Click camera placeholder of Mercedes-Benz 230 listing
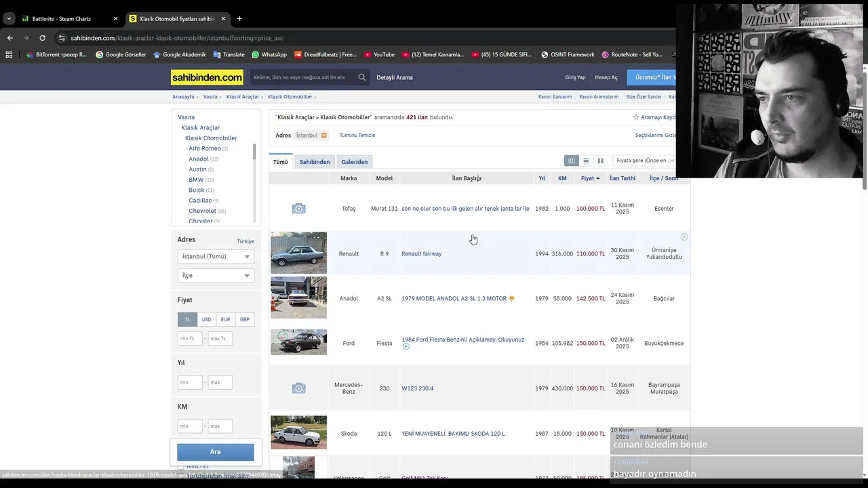The image size is (868, 488). pyautogui.click(x=298, y=388)
